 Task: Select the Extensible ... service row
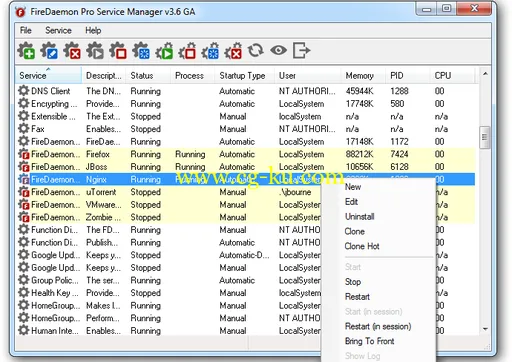(x=246, y=116)
